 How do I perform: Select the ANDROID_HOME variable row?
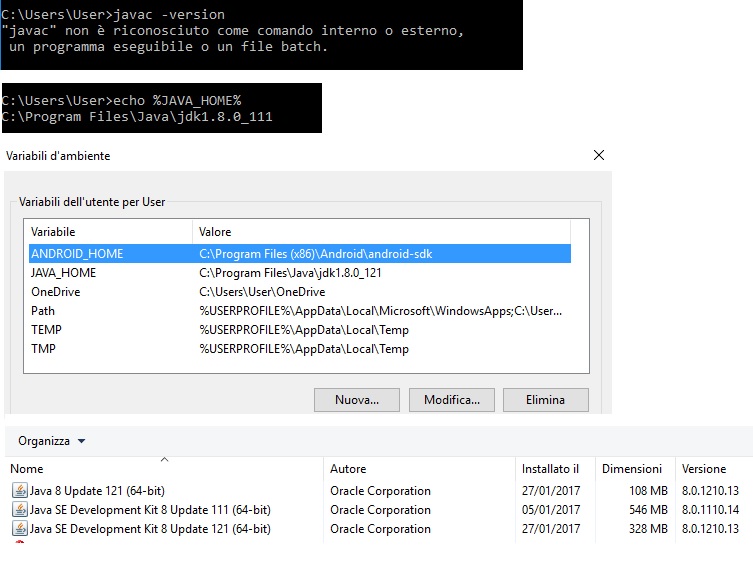[300, 253]
